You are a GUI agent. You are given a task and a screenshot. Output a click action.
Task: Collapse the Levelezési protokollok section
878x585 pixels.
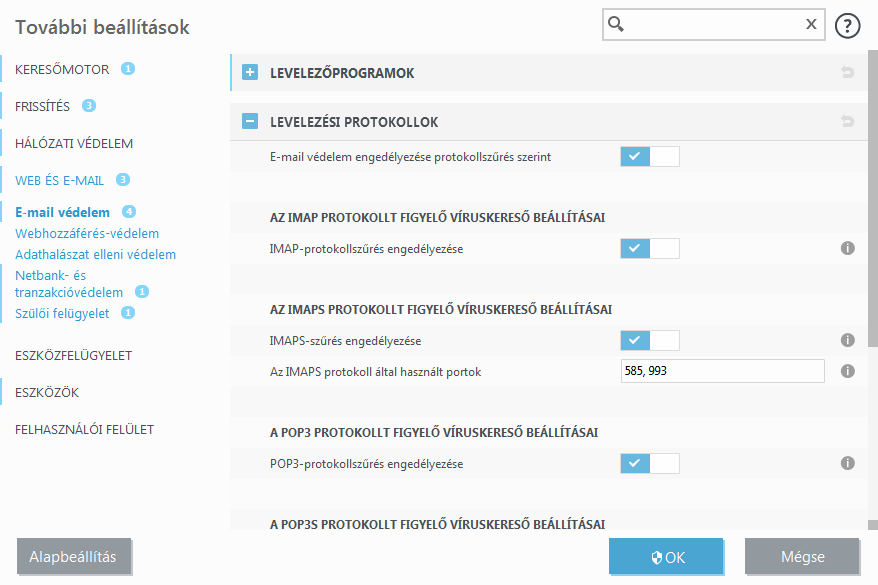[x=250, y=121]
